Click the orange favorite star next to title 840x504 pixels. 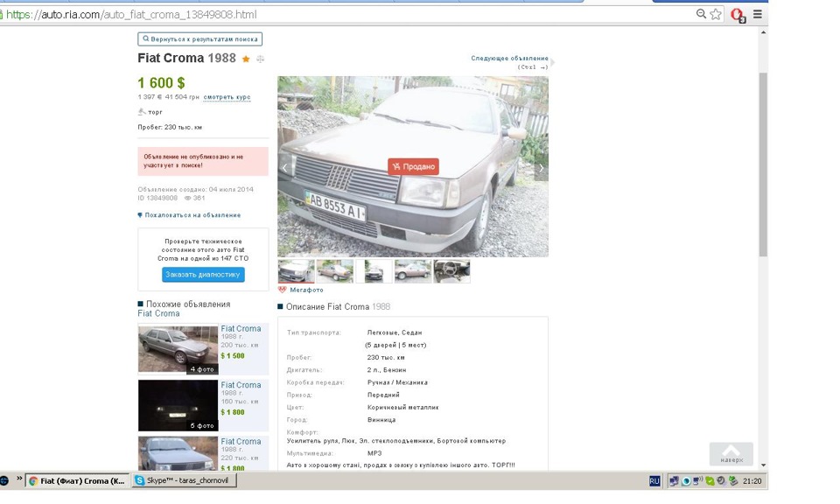(x=246, y=59)
